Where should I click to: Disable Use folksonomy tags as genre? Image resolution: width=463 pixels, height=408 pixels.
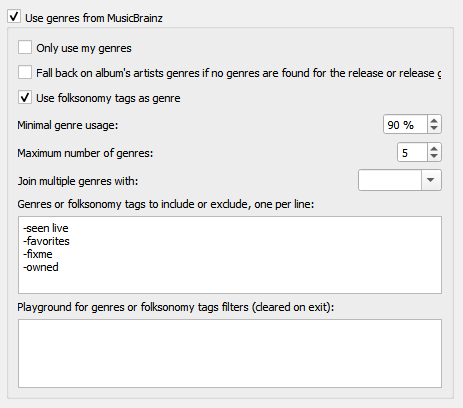[25, 97]
